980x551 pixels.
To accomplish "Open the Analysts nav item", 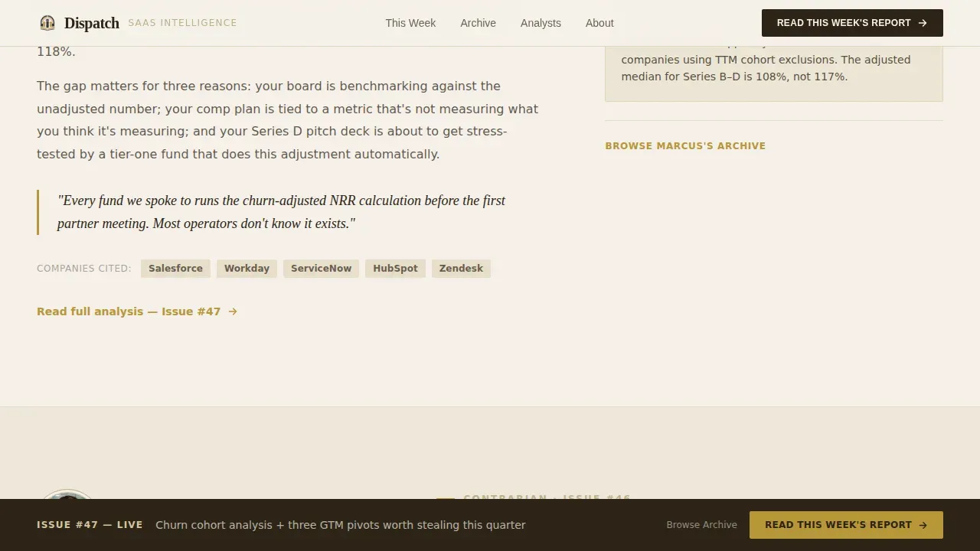I will point(541,23).
